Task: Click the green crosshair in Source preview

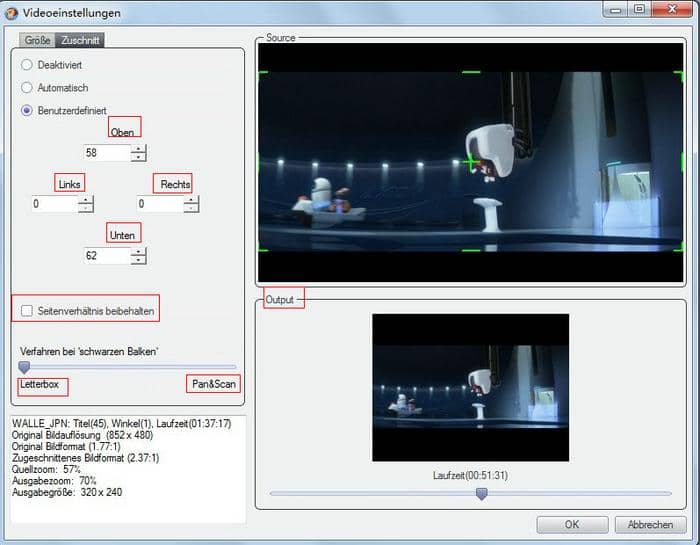Action: 471,162
